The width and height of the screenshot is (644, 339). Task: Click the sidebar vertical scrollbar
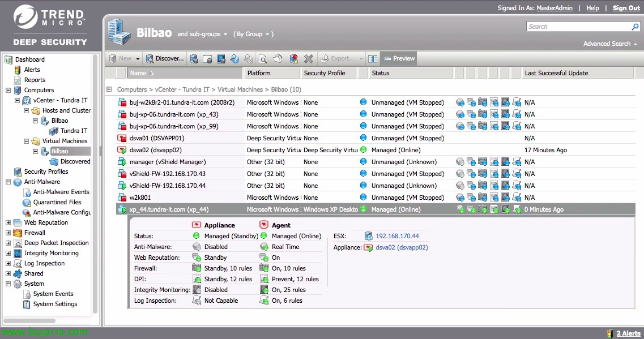click(x=95, y=183)
